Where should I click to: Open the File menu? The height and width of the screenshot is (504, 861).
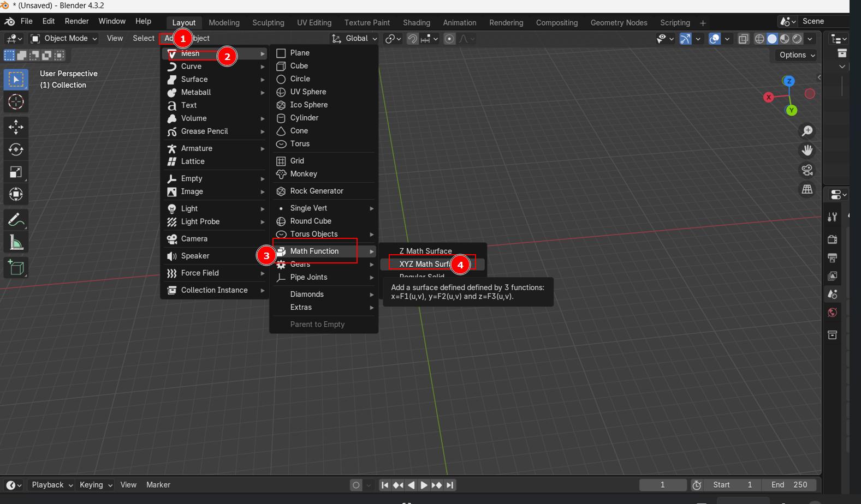(x=26, y=21)
